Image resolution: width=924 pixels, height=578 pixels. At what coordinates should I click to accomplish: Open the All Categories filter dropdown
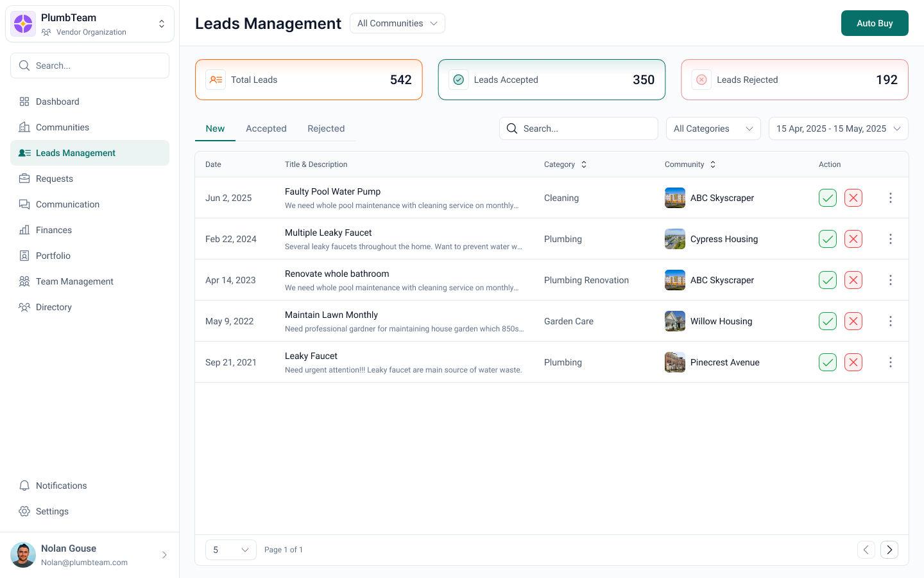point(713,128)
